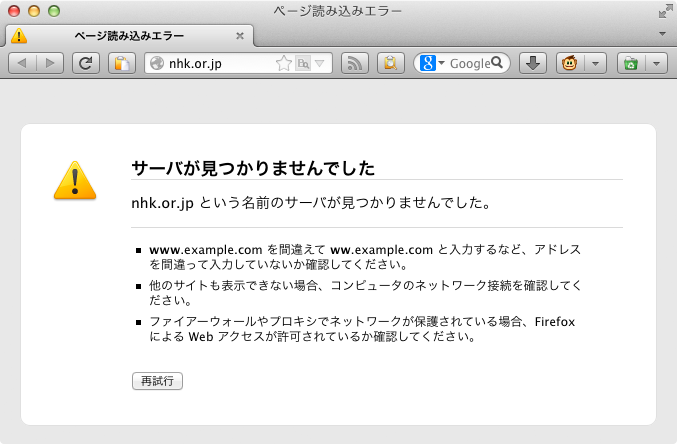
Task: Click the tab's warning favicon
Action: coord(19,35)
